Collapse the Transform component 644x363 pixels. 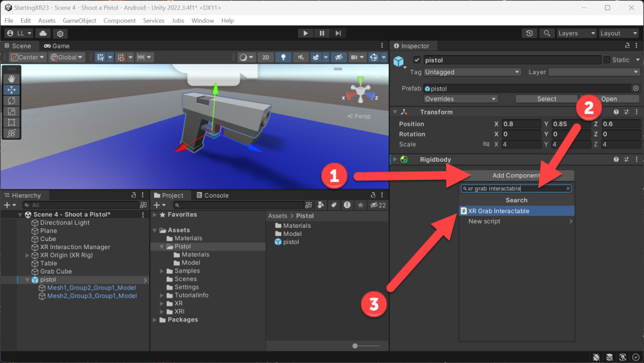click(x=395, y=112)
